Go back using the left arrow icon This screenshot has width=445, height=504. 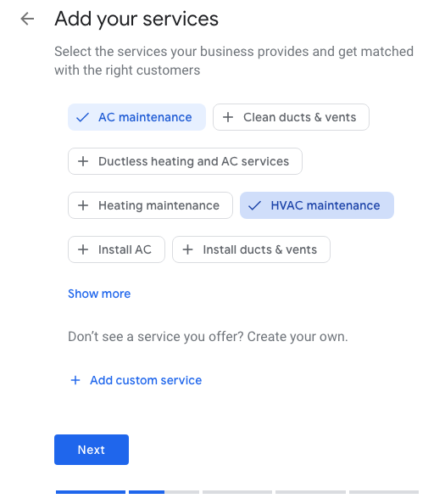pyautogui.click(x=27, y=19)
